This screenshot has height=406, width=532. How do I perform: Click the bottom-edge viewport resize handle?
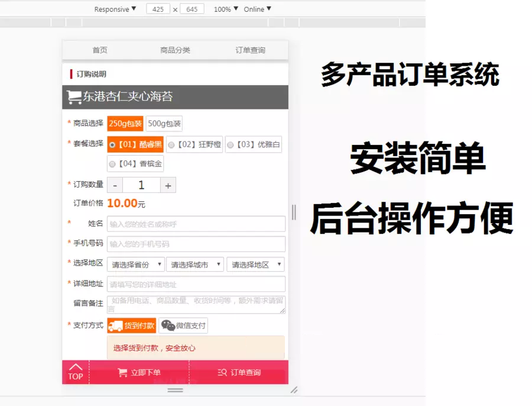(176, 390)
